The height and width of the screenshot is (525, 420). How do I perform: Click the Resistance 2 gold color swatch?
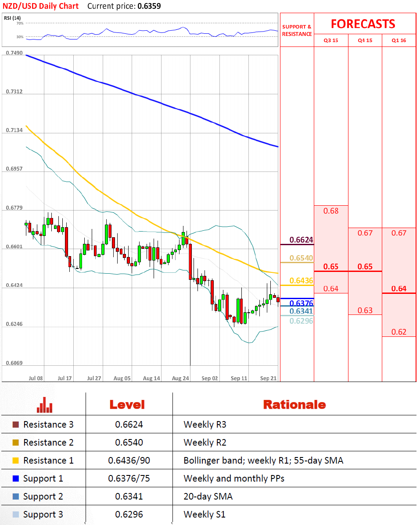tap(16, 443)
